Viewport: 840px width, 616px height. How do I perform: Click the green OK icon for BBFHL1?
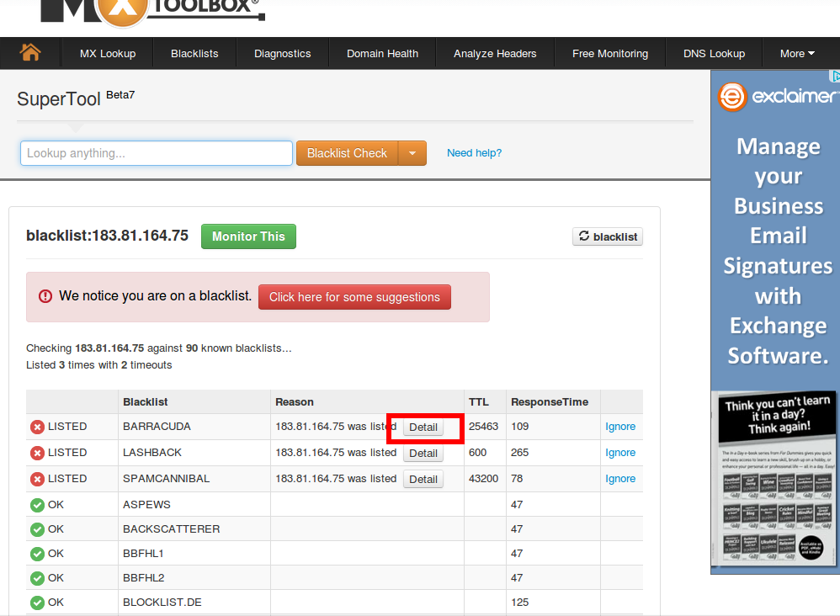tap(38, 554)
